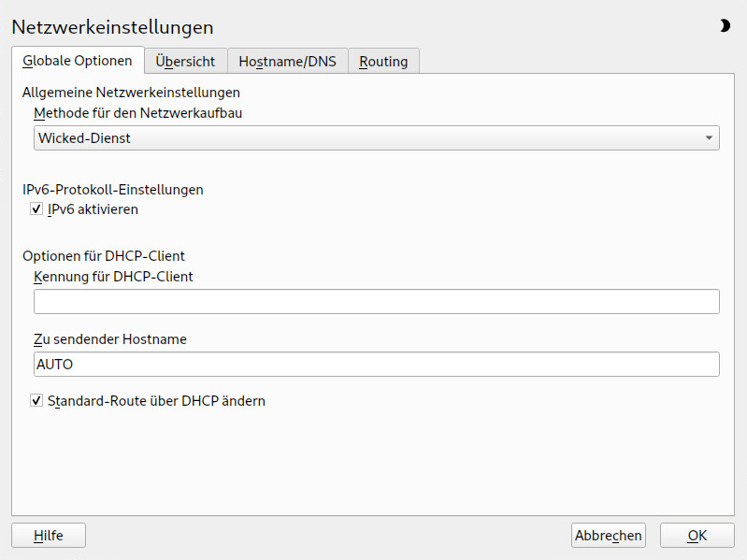Open the Hostname/DNS tab
The width and height of the screenshot is (747, 560).
tap(287, 61)
